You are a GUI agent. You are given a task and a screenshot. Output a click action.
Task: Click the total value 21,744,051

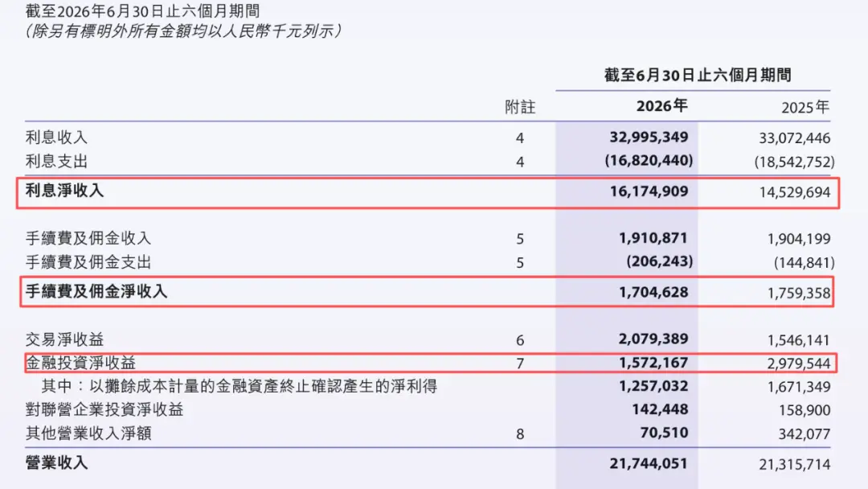pyautogui.click(x=649, y=463)
